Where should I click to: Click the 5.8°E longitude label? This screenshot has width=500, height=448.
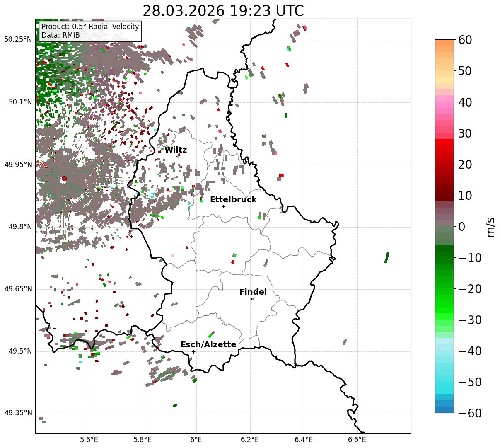click(x=143, y=439)
